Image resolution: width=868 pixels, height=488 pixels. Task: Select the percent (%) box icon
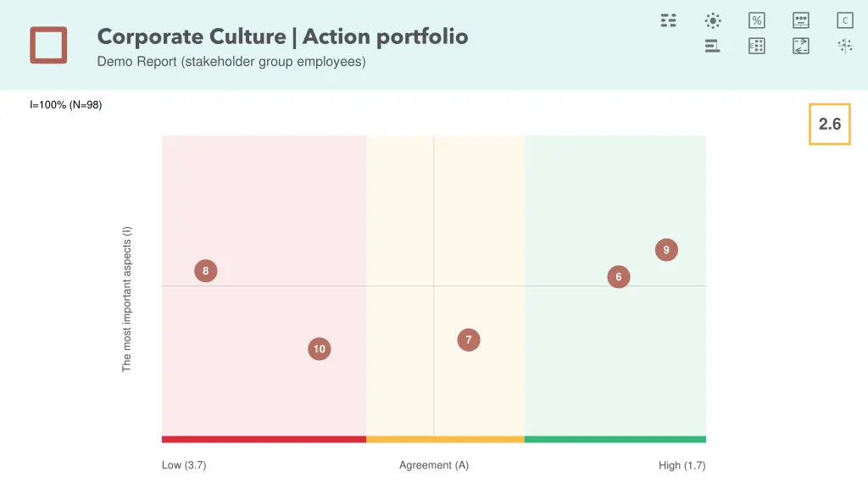(x=757, y=20)
